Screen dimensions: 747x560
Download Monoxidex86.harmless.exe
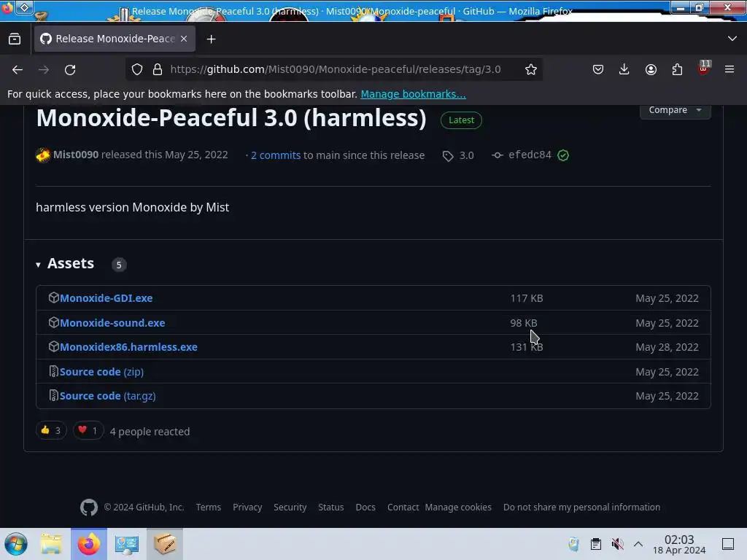128,347
